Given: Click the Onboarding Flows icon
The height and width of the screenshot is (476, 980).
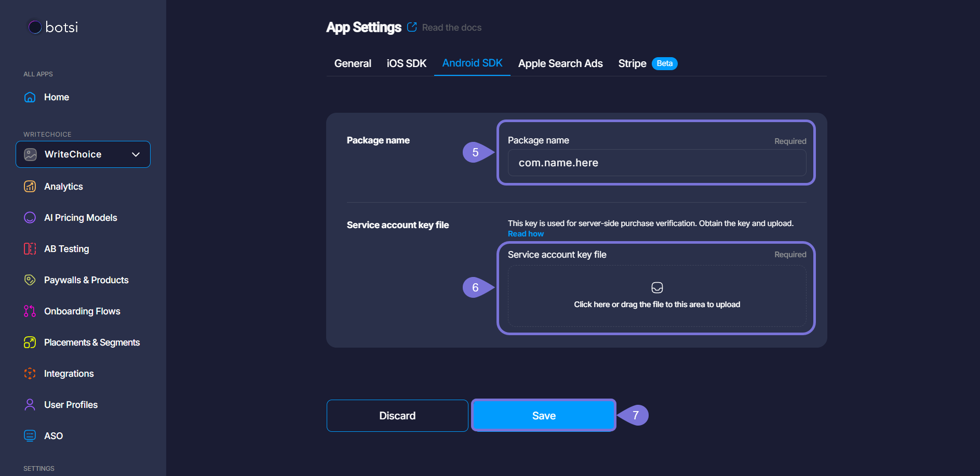Looking at the screenshot, I should pos(30,311).
